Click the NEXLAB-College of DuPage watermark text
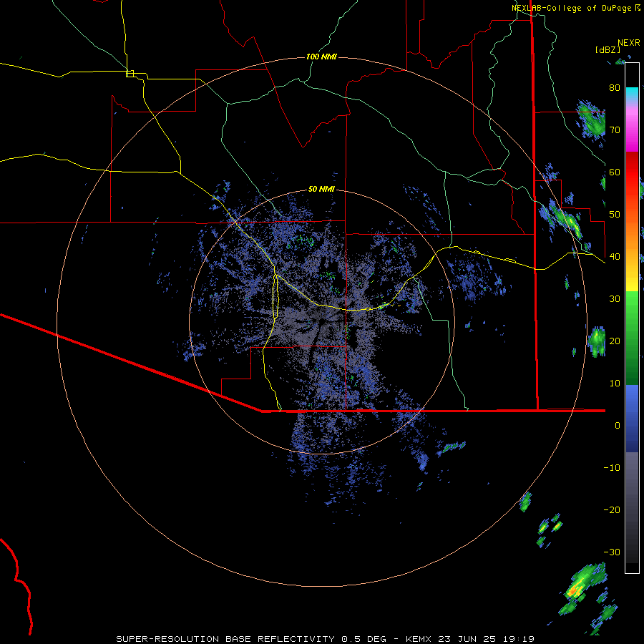 tap(571, 8)
